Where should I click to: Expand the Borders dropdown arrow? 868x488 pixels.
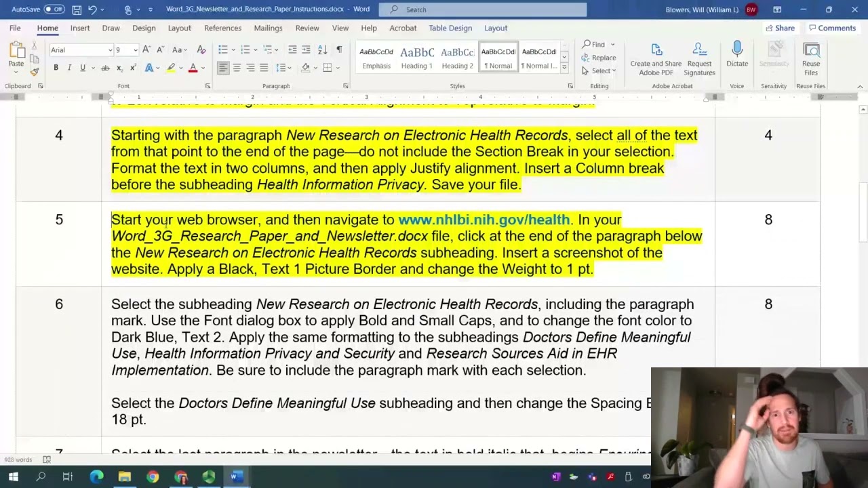(x=338, y=68)
